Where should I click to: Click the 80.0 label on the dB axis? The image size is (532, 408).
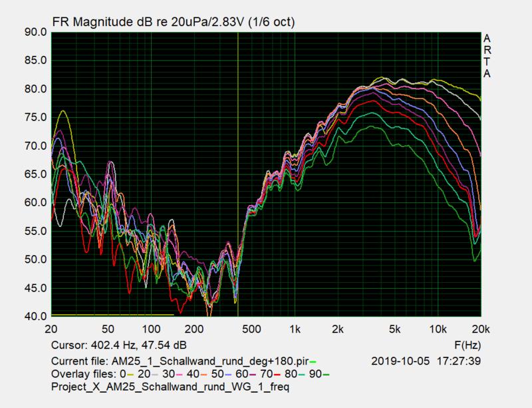(x=36, y=89)
